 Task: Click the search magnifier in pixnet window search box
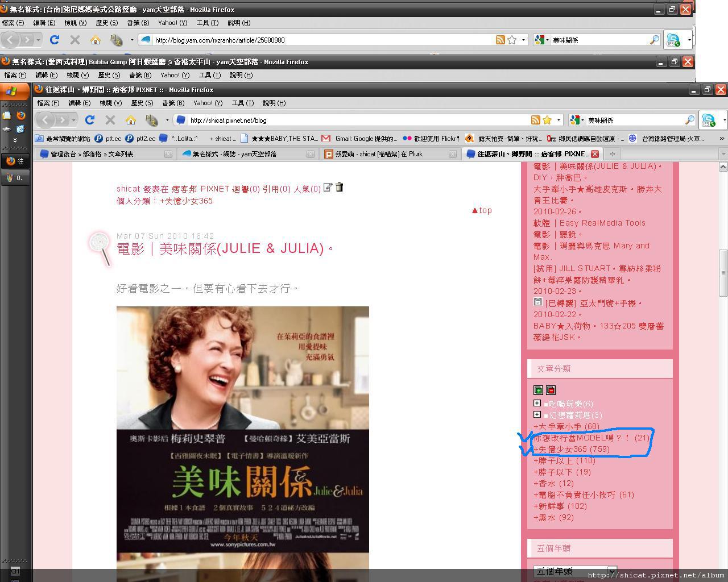[x=689, y=120]
